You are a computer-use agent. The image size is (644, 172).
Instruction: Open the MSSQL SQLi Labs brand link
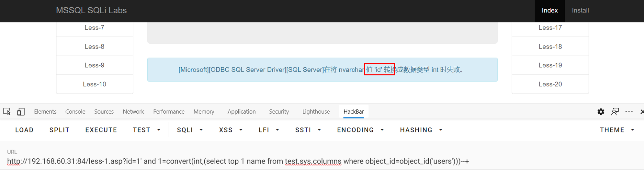tap(91, 10)
